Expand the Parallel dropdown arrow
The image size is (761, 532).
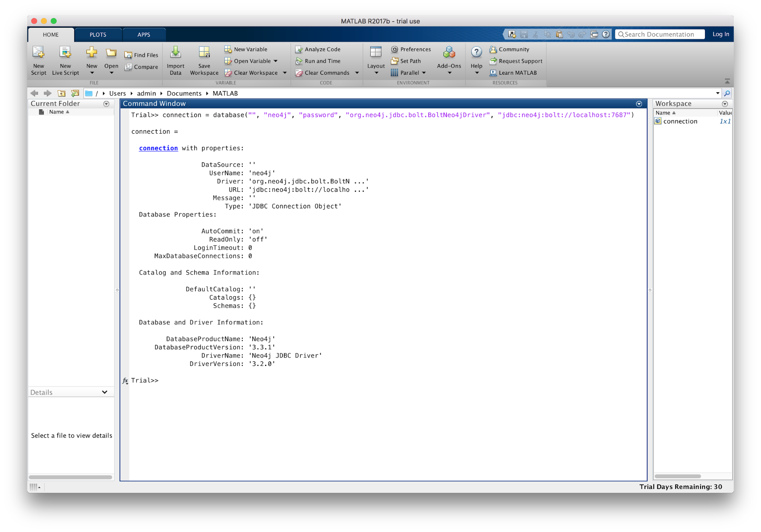[x=424, y=73]
